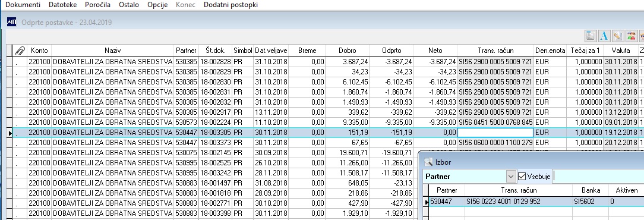644x220 pixels.
Task: Click Partner column header in Izbor grid
Action: click(x=447, y=190)
